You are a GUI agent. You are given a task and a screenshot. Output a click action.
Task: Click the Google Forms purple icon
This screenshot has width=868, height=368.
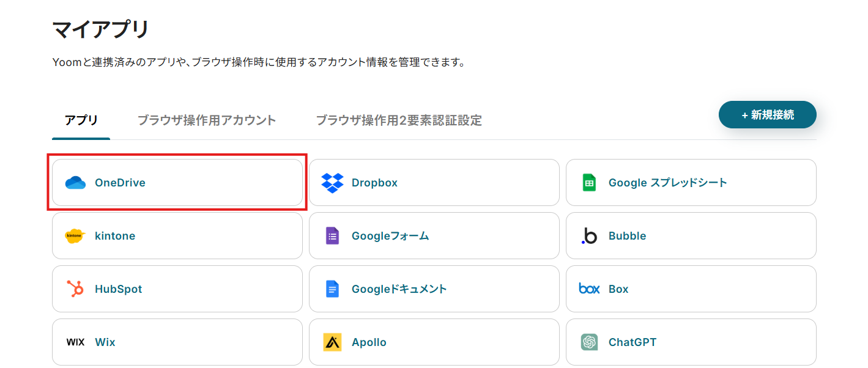click(x=332, y=236)
